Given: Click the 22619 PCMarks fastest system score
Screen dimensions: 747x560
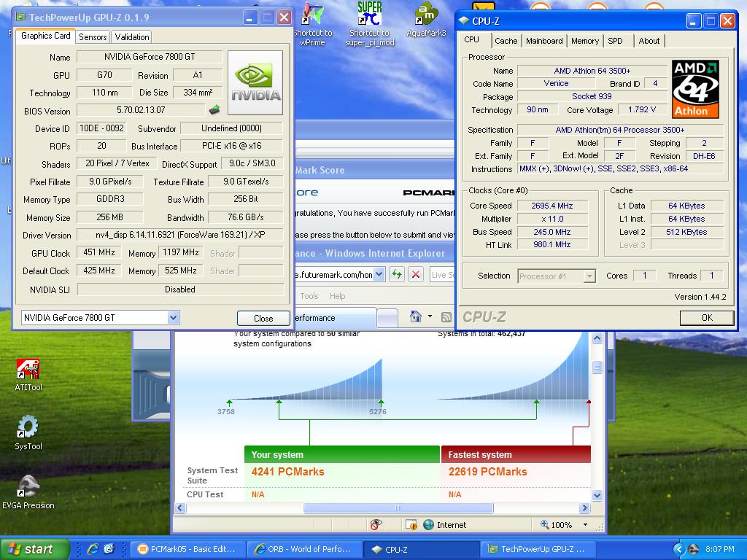Looking at the screenshot, I should [x=487, y=472].
